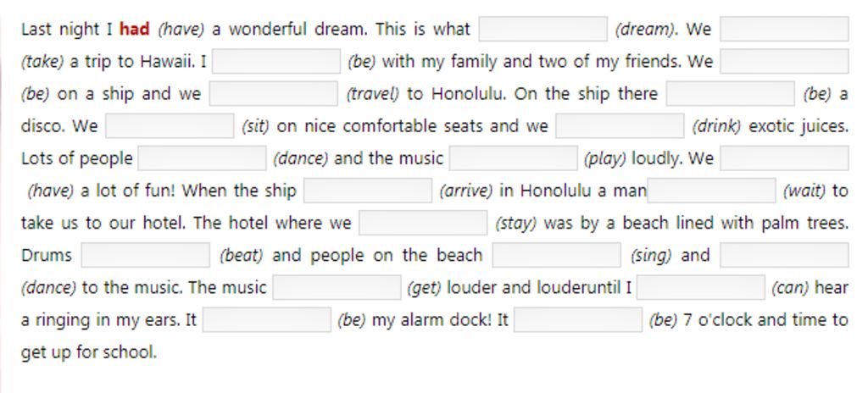Select the blank before (be) a disco
The width and height of the screenshot is (868, 393).
coord(730,93)
